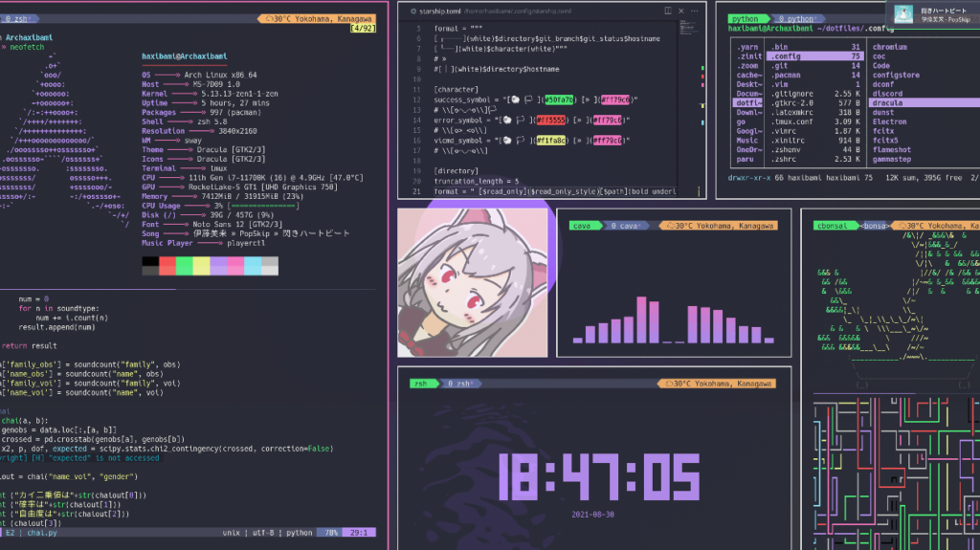The width and height of the screenshot is (980, 550).
Task: Click chai.py filename in the vim status line
Action: pyautogui.click(x=42, y=533)
